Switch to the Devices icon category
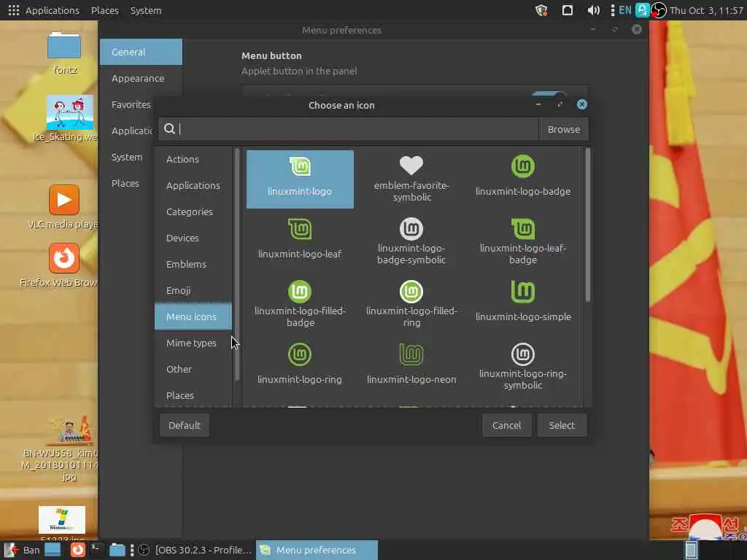Image resolution: width=747 pixels, height=560 pixels. click(x=193, y=238)
